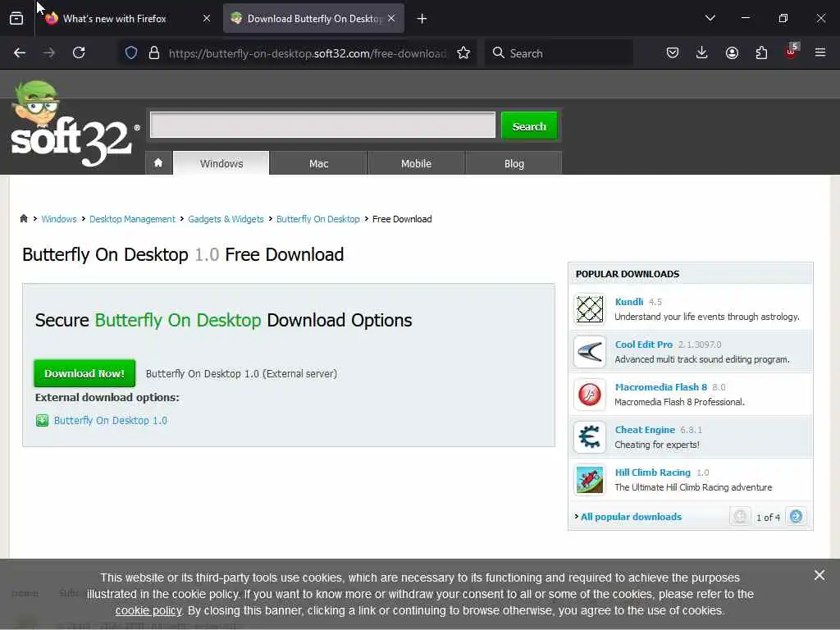840x630 pixels.
Task: Open the Cheat Engine link
Action: click(x=645, y=430)
